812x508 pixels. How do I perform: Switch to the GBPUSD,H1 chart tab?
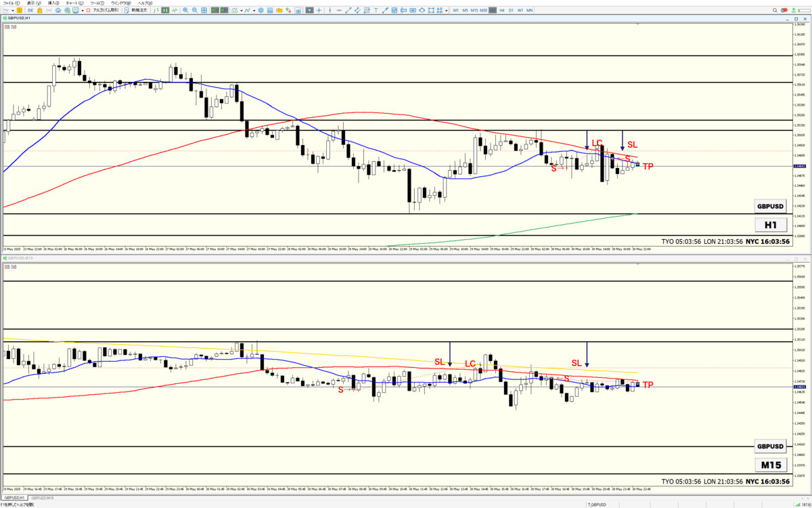[x=14, y=498]
